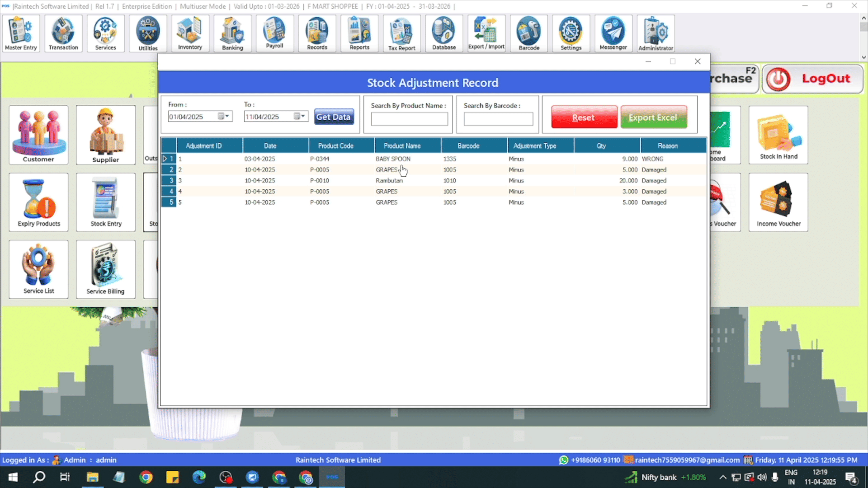This screenshot has width=868, height=488.
Task: Click the green Export Excel button
Action: [653, 117]
